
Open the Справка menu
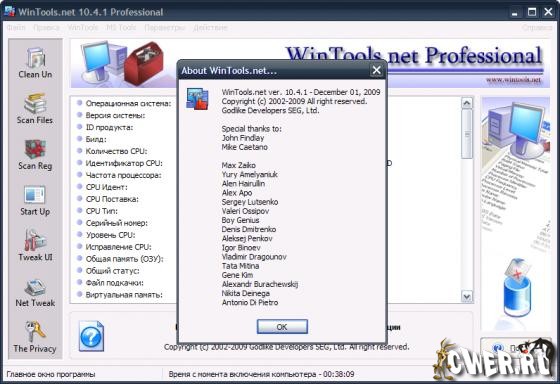pyautogui.click(x=537, y=28)
